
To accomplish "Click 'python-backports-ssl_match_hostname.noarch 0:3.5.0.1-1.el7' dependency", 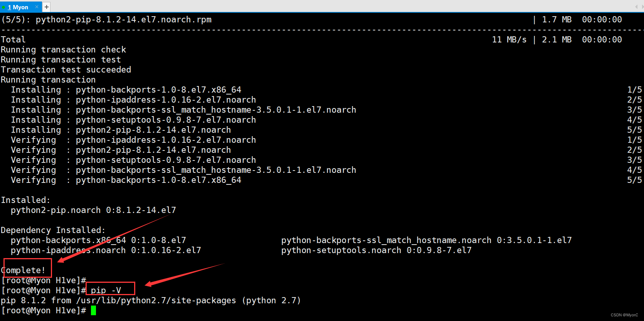I will coord(427,240).
